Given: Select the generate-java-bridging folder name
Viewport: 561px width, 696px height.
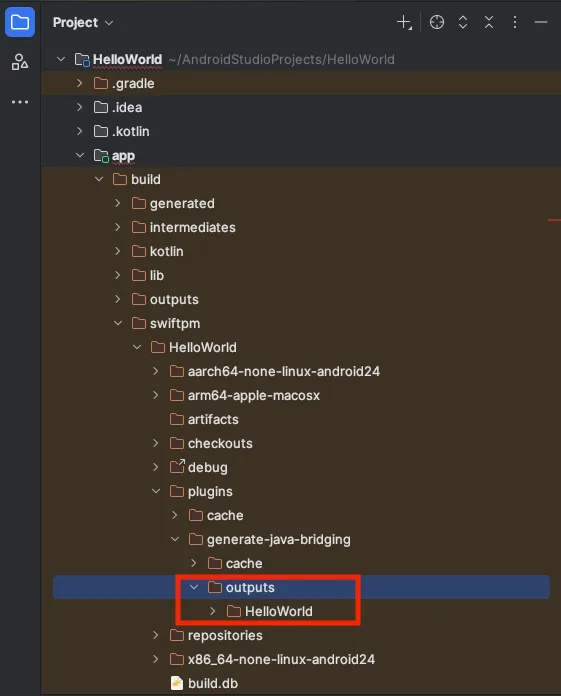Looking at the screenshot, I should [279, 539].
